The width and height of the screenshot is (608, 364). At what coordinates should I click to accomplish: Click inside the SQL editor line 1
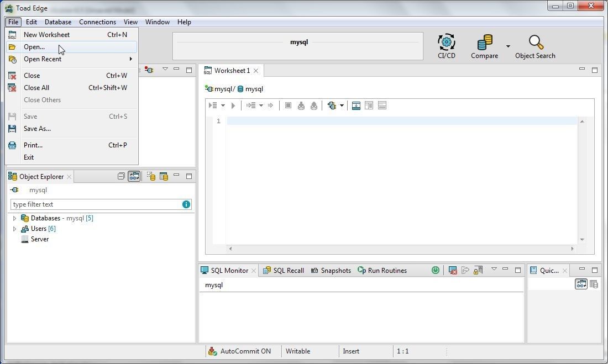tap(402, 121)
